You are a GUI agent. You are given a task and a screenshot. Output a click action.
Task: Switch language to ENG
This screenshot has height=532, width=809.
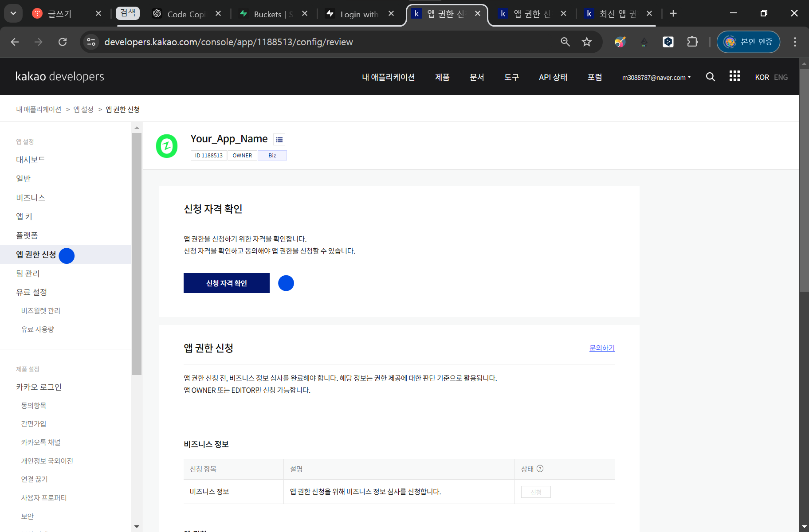pyautogui.click(x=781, y=77)
